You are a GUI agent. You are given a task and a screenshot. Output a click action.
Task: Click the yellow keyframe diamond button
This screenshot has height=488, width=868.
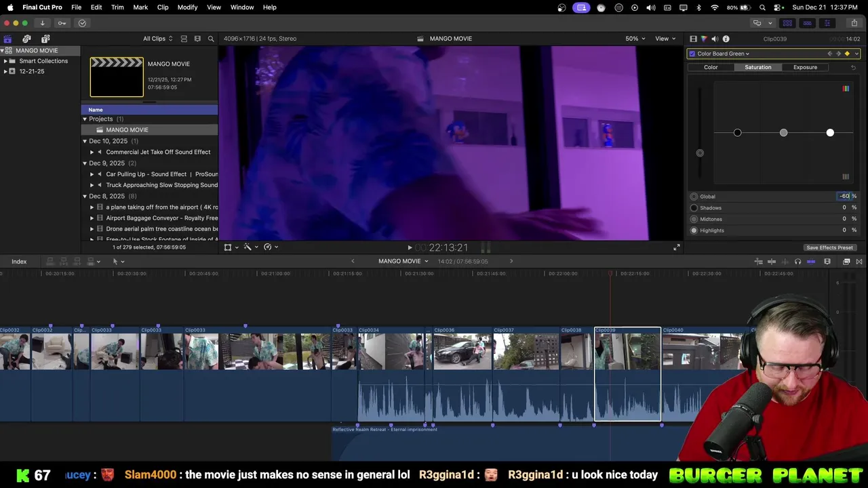(847, 54)
